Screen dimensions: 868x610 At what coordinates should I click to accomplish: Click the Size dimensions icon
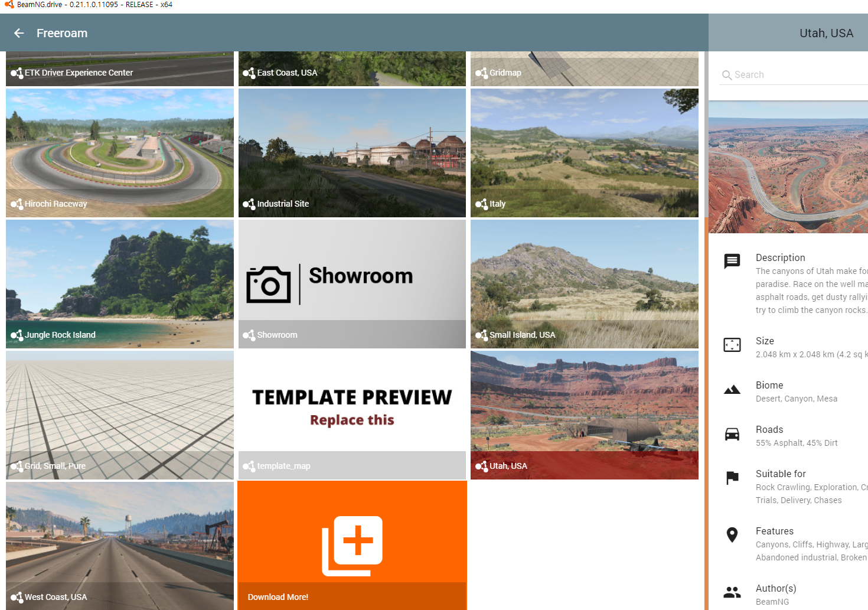(x=732, y=344)
